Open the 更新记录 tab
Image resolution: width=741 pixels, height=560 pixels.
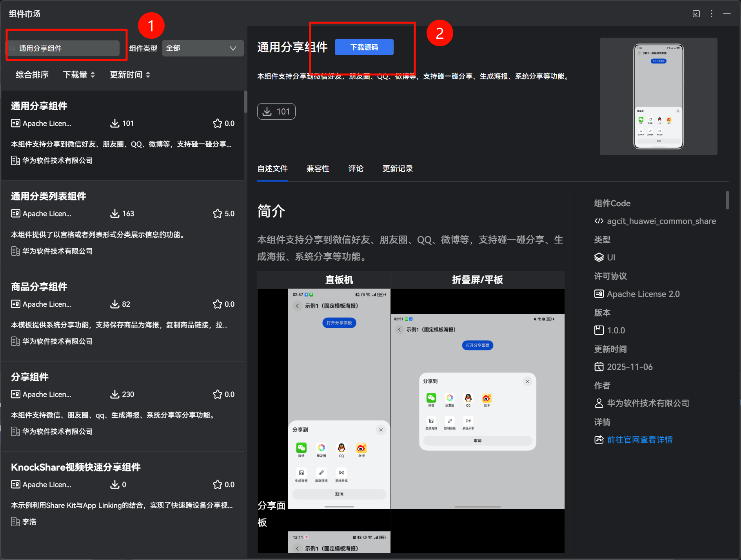click(398, 169)
